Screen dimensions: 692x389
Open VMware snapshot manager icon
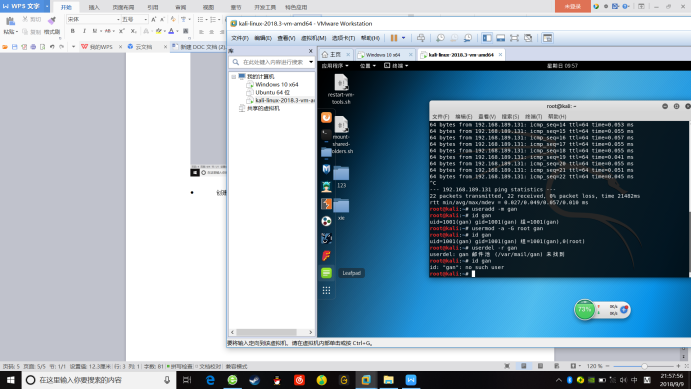pyautogui.click(x=467, y=38)
